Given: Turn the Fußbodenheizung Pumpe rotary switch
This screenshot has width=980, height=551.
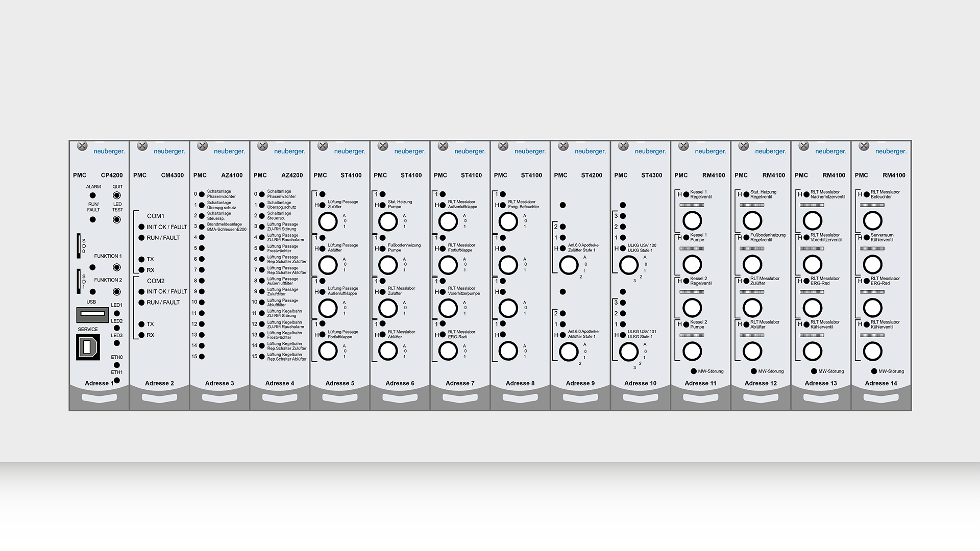Looking at the screenshot, I should [388, 265].
